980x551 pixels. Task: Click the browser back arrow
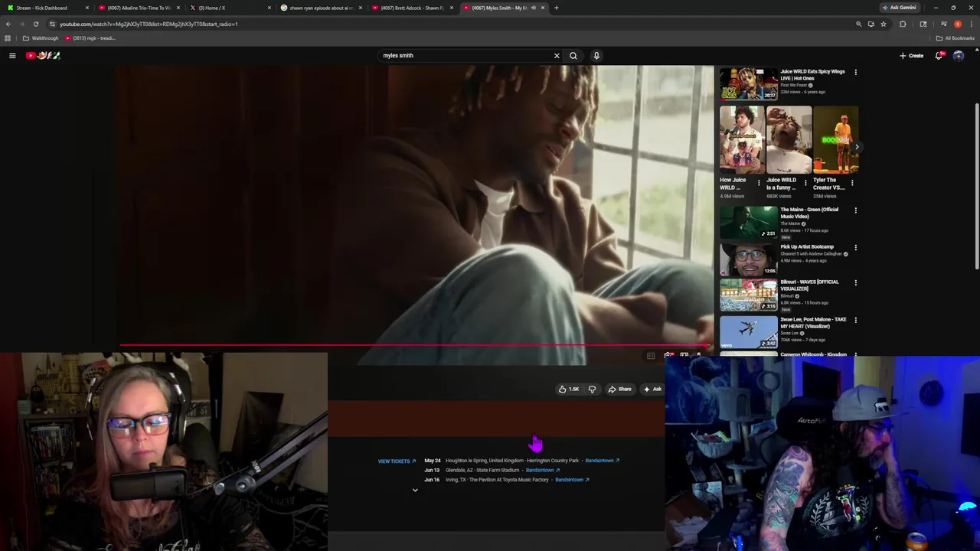[x=8, y=24]
